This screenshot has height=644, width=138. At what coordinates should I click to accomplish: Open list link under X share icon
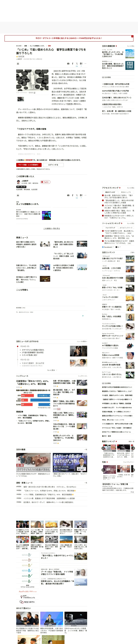pos(77,66)
